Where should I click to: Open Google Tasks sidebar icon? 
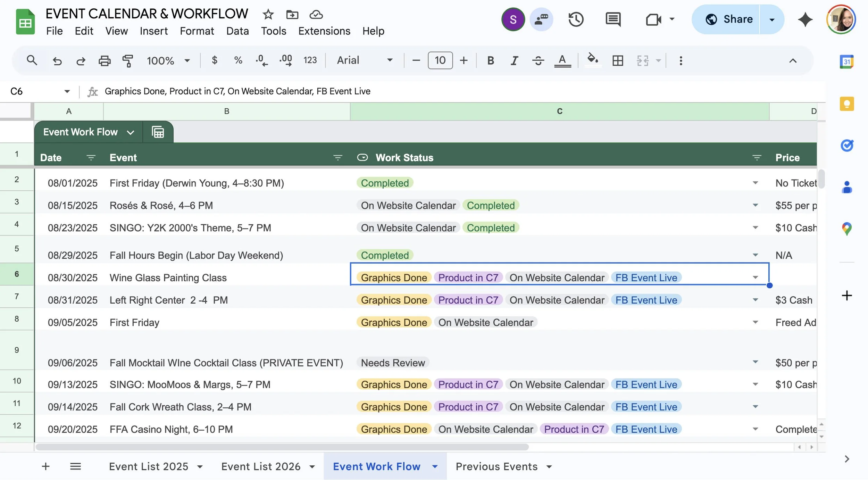pos(846,145)
